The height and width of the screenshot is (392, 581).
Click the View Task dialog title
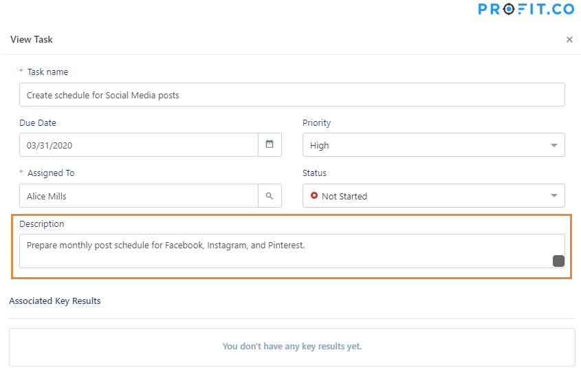click(x=32, y=39)
